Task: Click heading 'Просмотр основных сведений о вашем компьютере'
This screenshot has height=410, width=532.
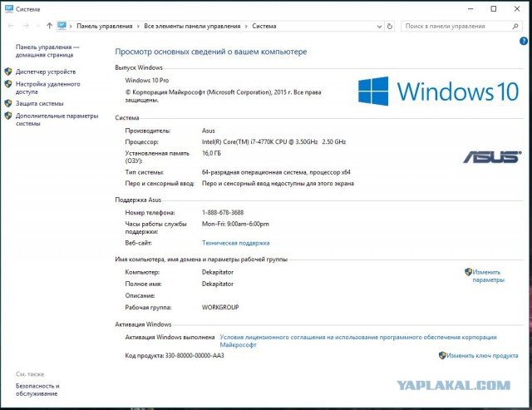Action: pos(211,52)
